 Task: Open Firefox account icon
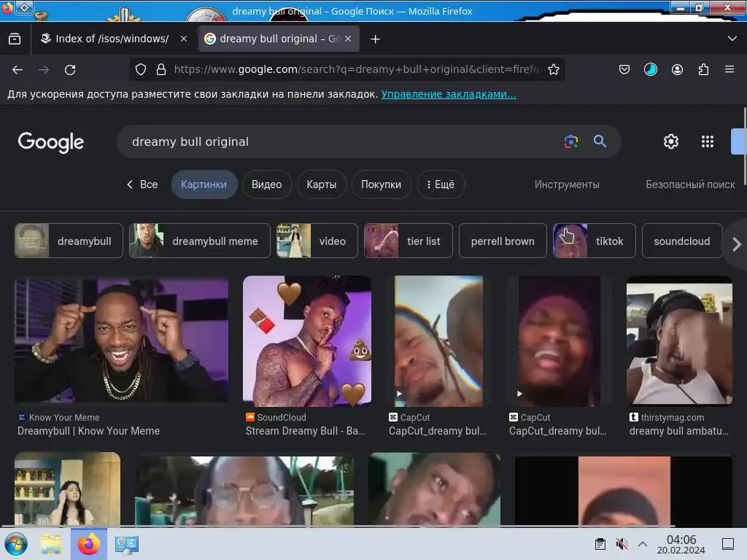[x=677, y=69]
